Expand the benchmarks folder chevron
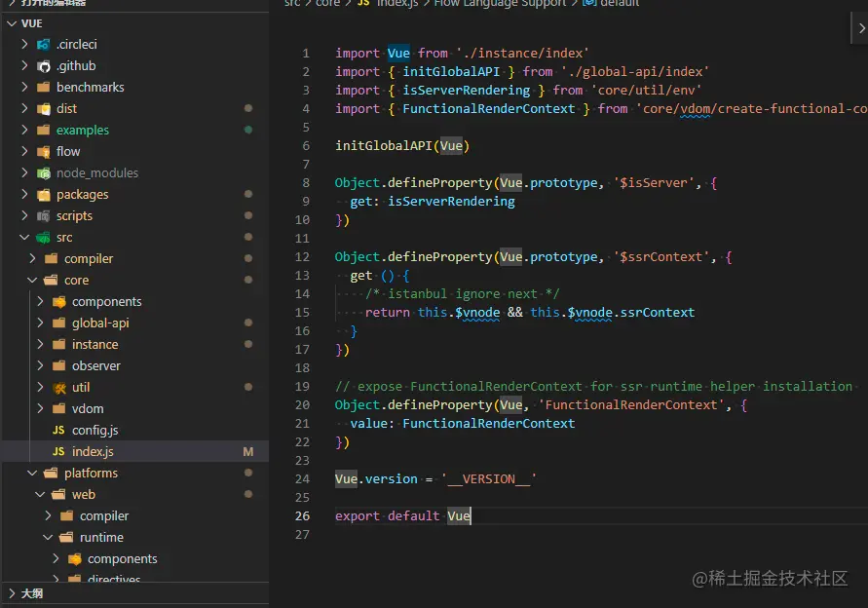868x608 pixels. tap(24, 88)
